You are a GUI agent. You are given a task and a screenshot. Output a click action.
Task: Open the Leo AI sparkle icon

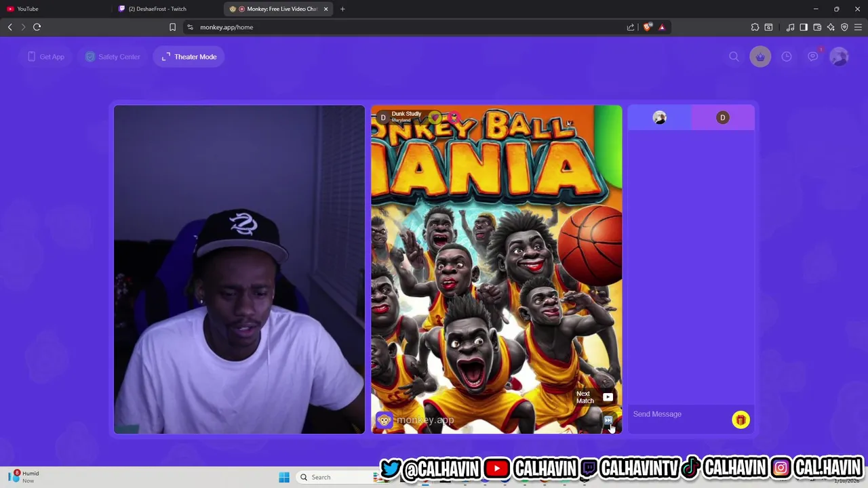[831, 27]
